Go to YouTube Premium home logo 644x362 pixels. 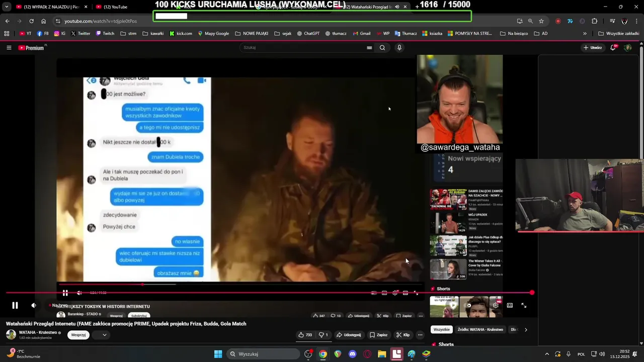(32, 48)
